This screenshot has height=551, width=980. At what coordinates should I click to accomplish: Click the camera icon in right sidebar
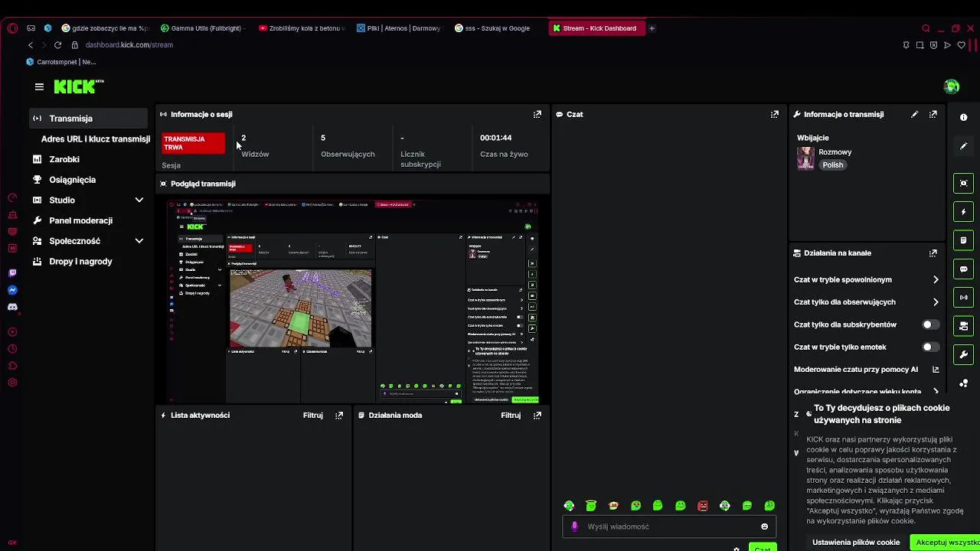pyautogui.click(x=964, y=326)
